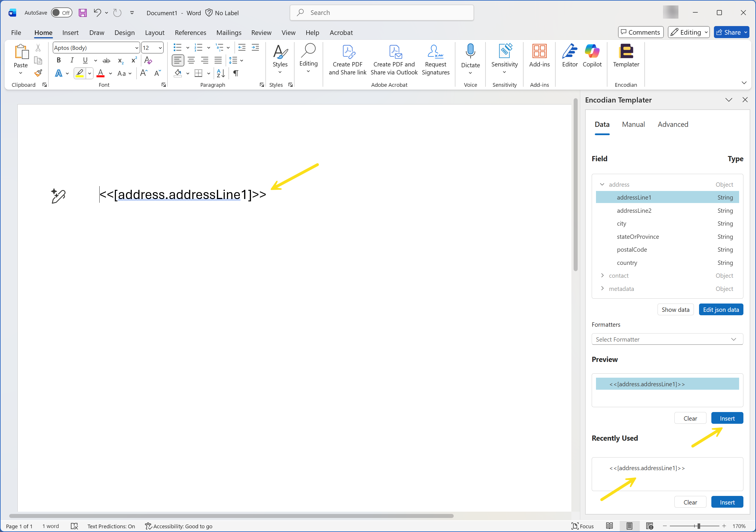Toggle Superscript formatting

[134, 60]
